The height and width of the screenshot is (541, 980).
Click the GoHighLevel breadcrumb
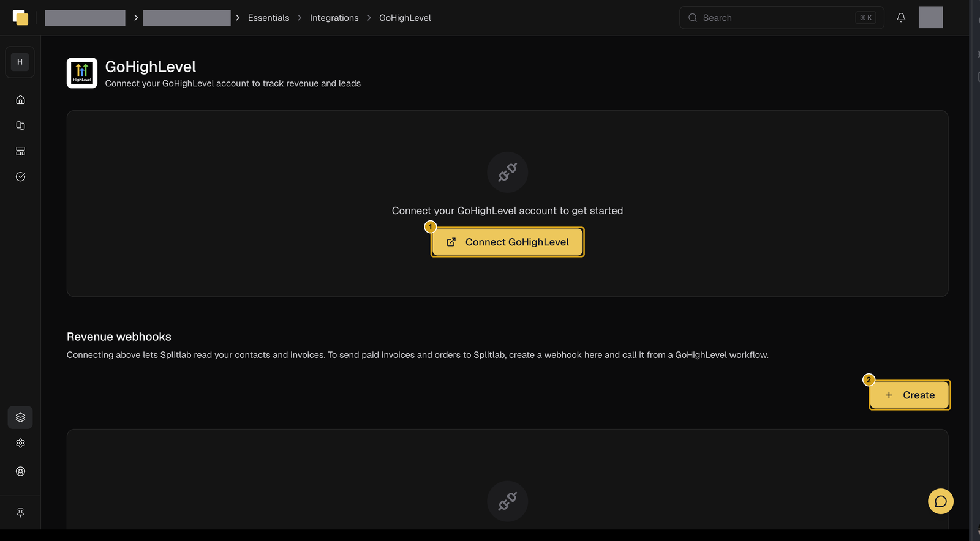(x=405, y=18)
